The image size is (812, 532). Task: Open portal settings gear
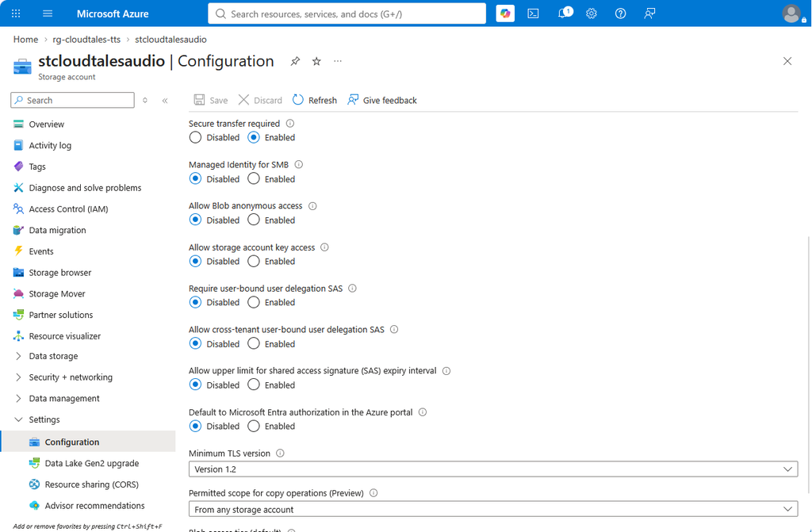click(x=592, y=13)
